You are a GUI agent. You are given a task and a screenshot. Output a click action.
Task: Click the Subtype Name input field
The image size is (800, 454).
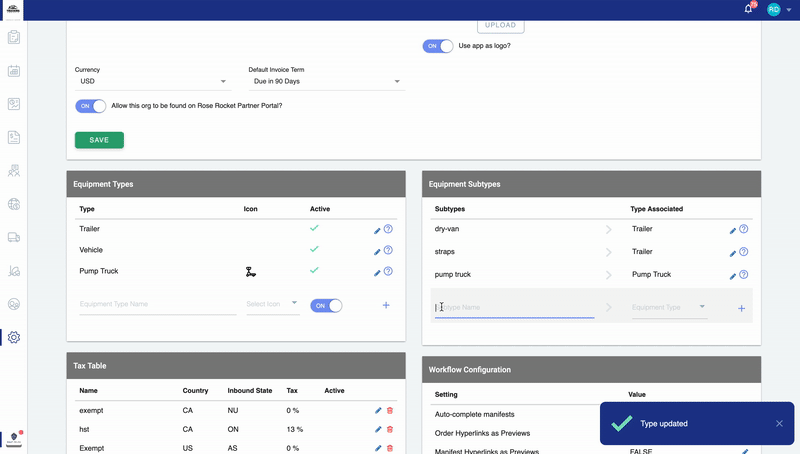pyautogui.click(x=514, y=307)
